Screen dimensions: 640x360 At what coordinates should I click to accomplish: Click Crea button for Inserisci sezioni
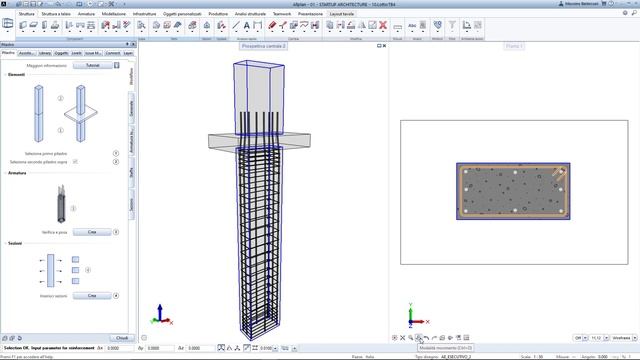click(x=92, y=296)
